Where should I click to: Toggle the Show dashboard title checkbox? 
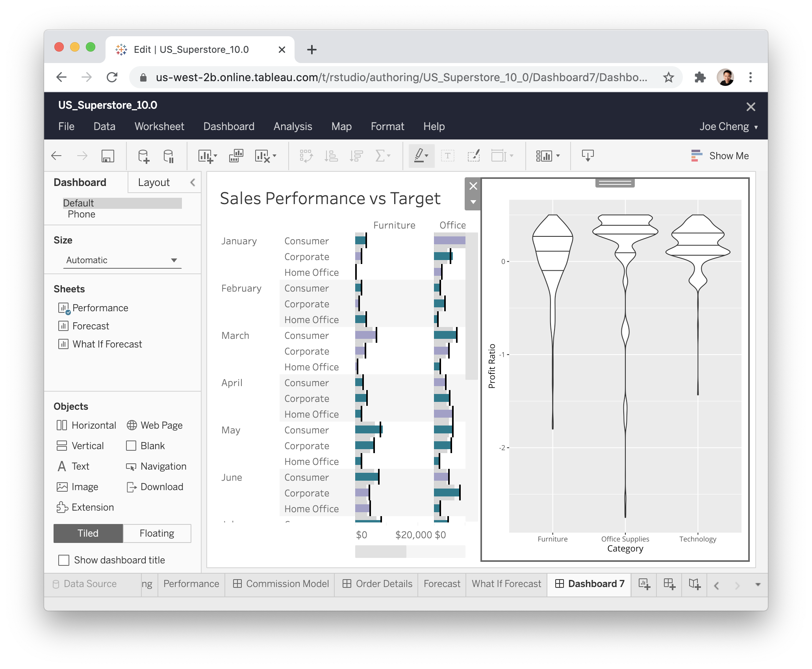(64, 559)
